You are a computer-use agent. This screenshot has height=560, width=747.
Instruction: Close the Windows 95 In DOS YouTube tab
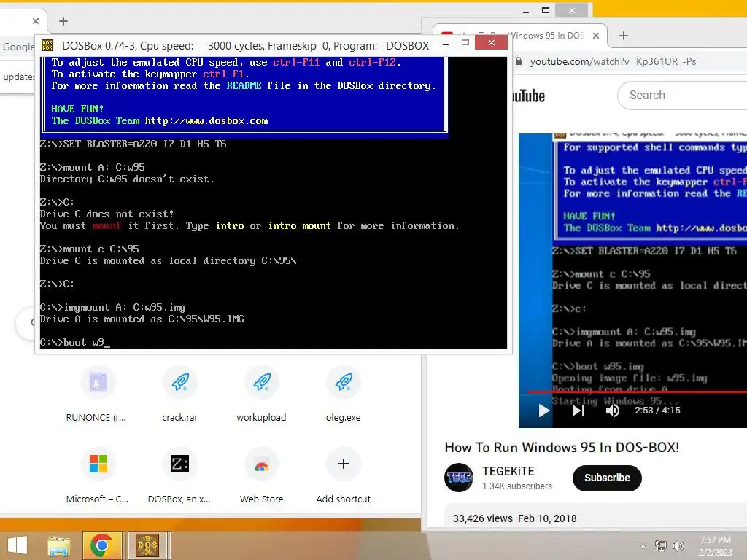click(595, 36)
